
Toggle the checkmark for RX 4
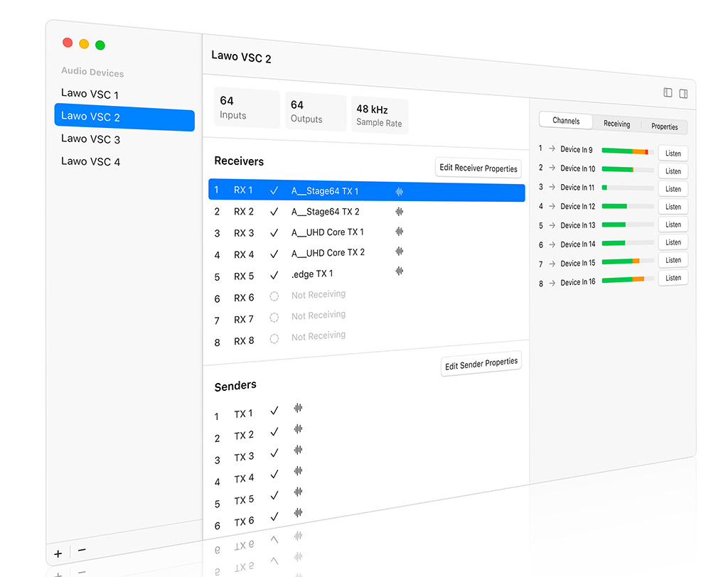(x=274, y=254)
